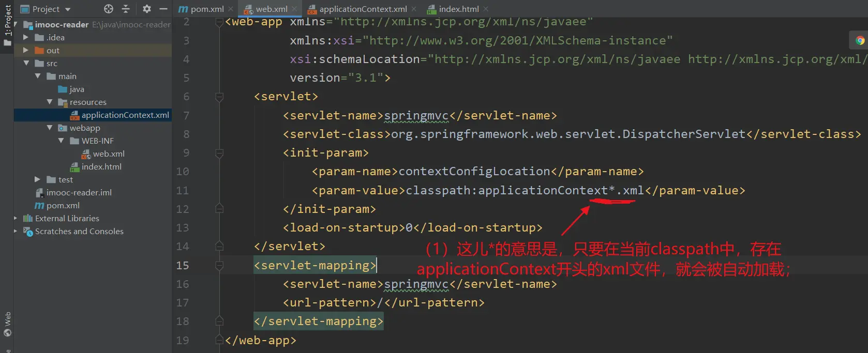The height and width of the screenshot is (353, 868).
Task: Collapse the imooc-reader root node
Action: pos(16,24)
